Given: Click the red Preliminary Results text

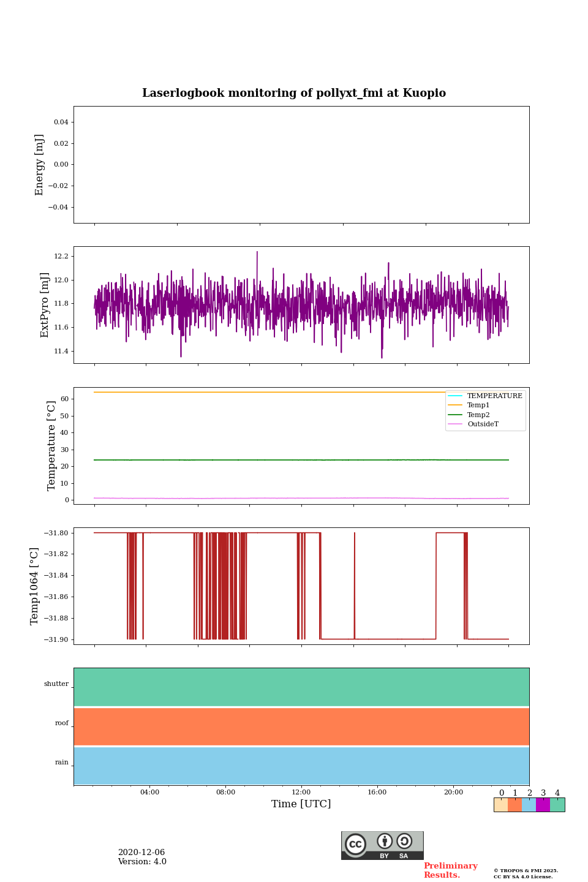Looking at the screenshot, I should pyautogui.click(x=450, y=870).
